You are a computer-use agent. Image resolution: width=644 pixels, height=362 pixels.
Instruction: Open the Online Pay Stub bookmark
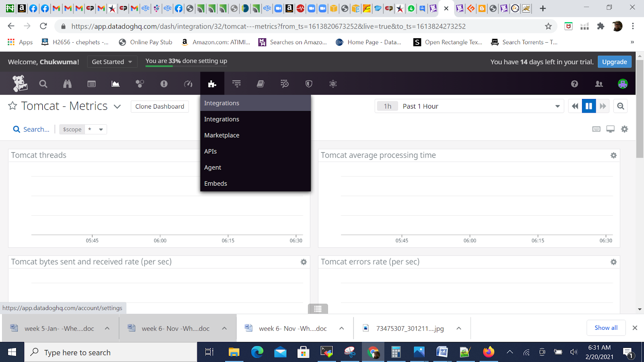[146, 42]
